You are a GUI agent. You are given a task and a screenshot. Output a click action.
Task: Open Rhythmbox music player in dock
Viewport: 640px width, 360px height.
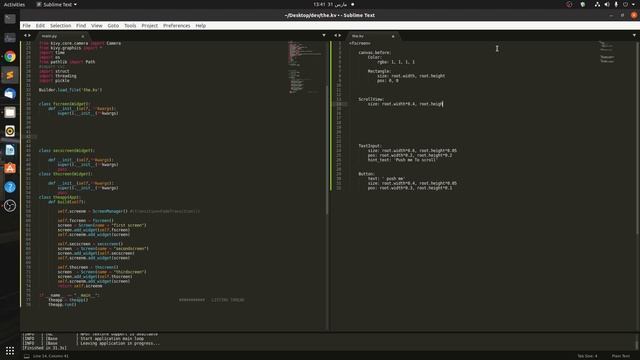pos(10,131)
